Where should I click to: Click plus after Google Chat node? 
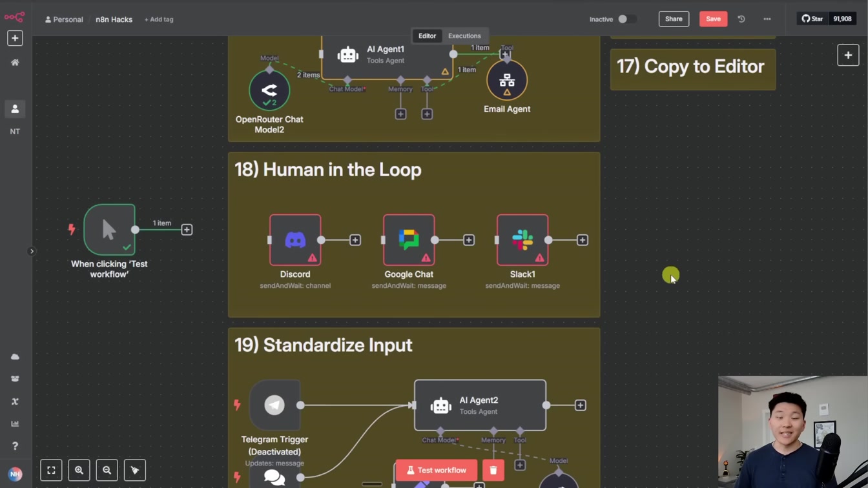pos(469,240)
